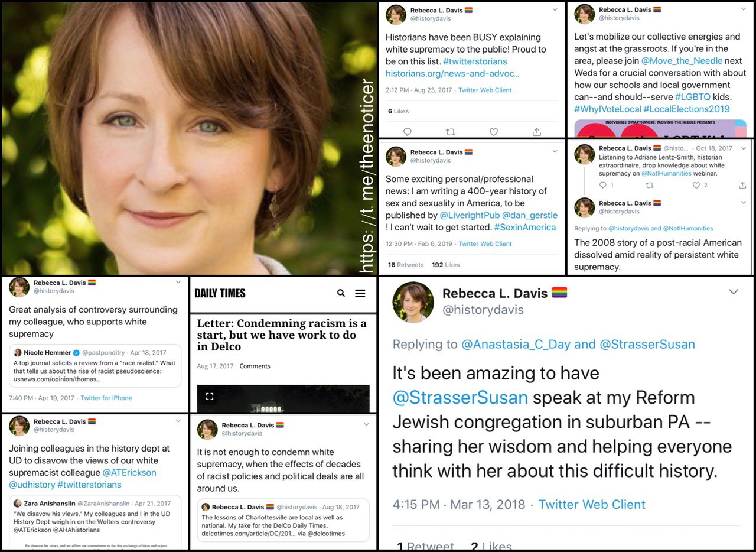
Task: Expand the chevron on the Reform Jewish congregation tweet
Action: click(x=734, y=292)
